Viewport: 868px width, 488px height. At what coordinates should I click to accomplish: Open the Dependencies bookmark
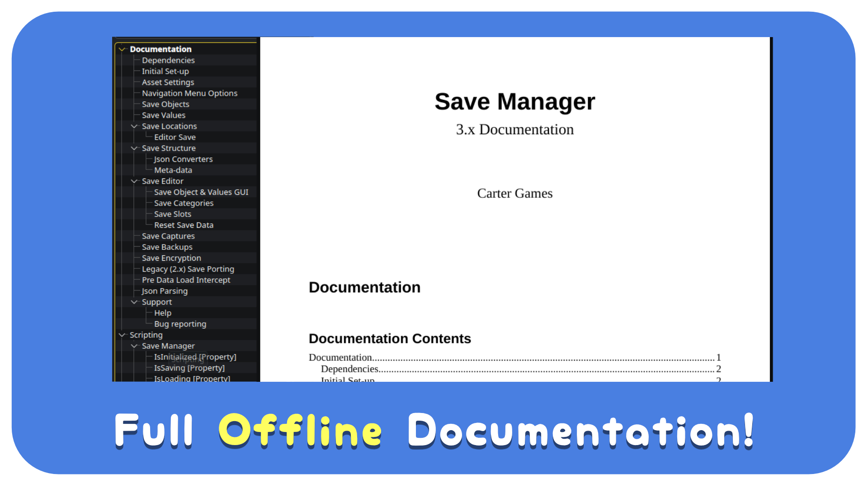click(168, 61)
